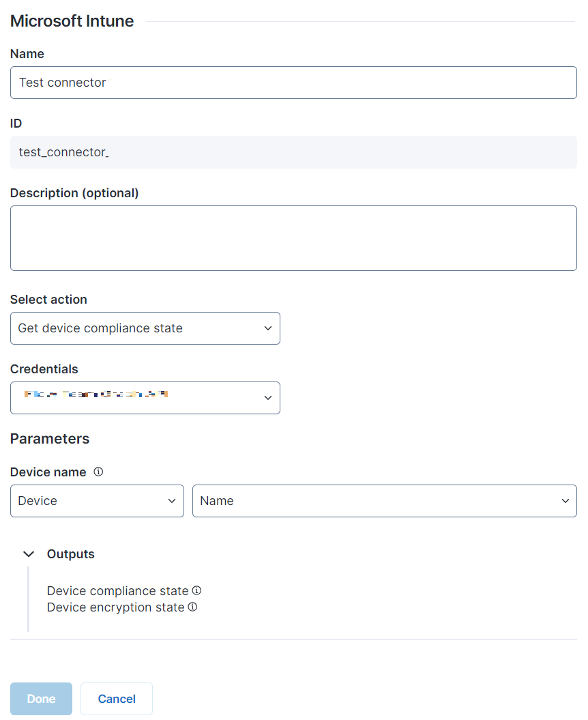Click the info icon next to Device name
The height and width of the screenshot is (720, 588).
pos(98,472)
